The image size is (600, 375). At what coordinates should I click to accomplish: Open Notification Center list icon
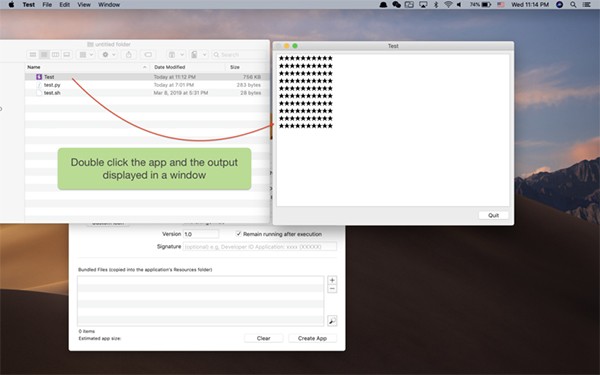click(x=587, y=5)
